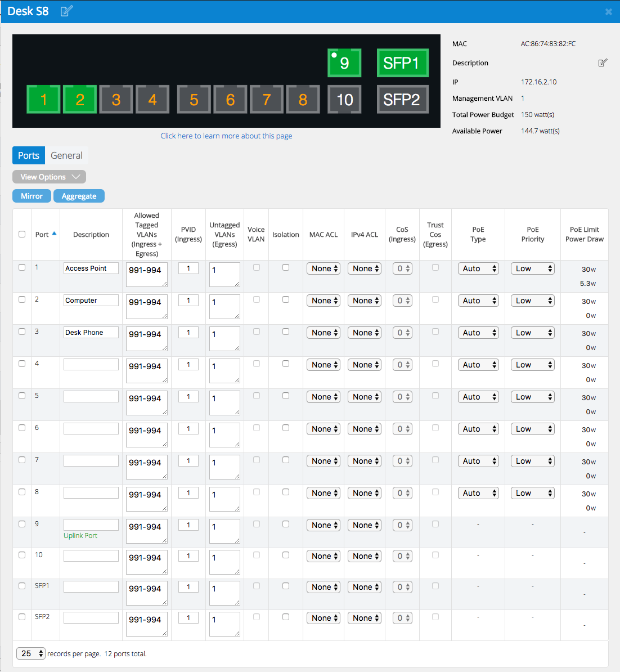The width and height of the screenshot is (620, 672).
Task: Click the edit pencil next to Desk S8
Action: [66, 11]
